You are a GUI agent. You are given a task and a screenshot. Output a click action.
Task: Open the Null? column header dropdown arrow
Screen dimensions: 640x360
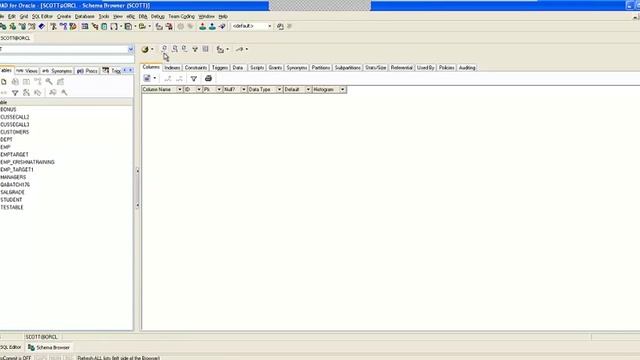click(244, 89)
